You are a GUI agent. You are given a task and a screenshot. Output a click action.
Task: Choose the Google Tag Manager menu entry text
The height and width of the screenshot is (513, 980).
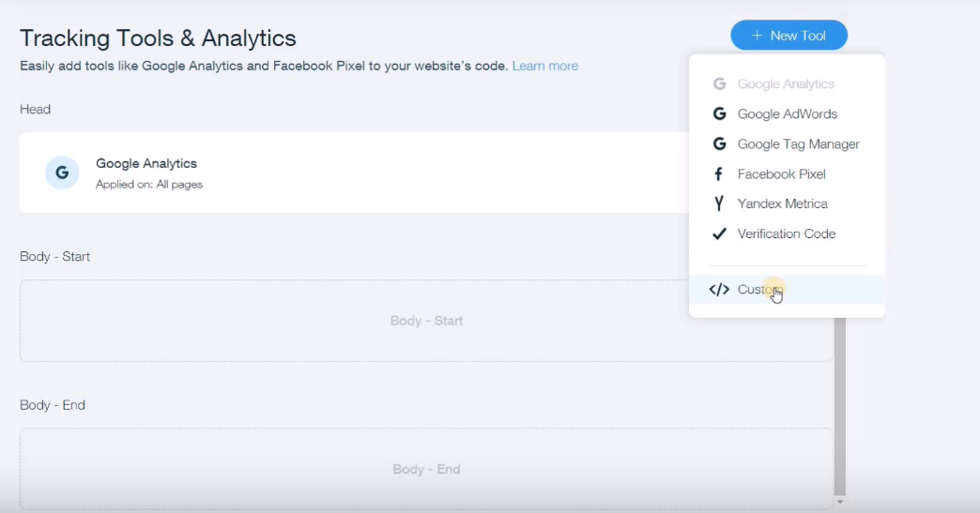[x=798, y=143]
